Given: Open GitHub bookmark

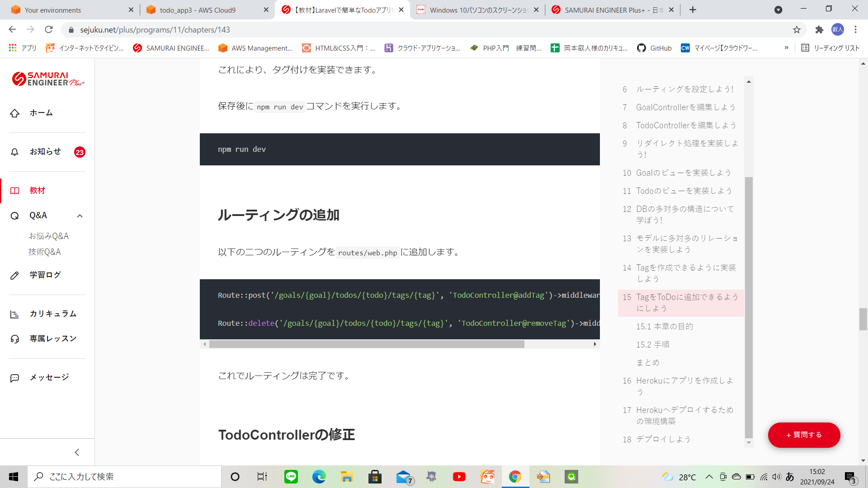Looking at the screenshot, I should pos(655,48).
